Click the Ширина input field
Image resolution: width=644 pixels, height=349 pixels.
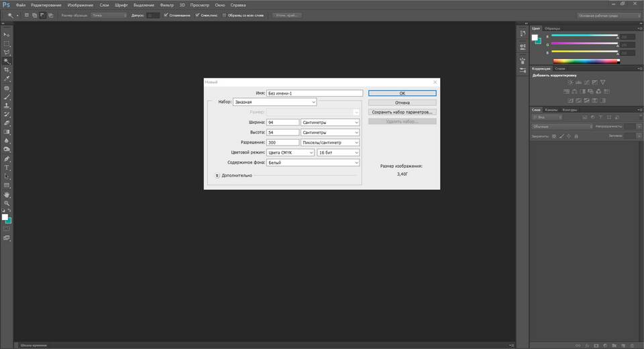282,122
